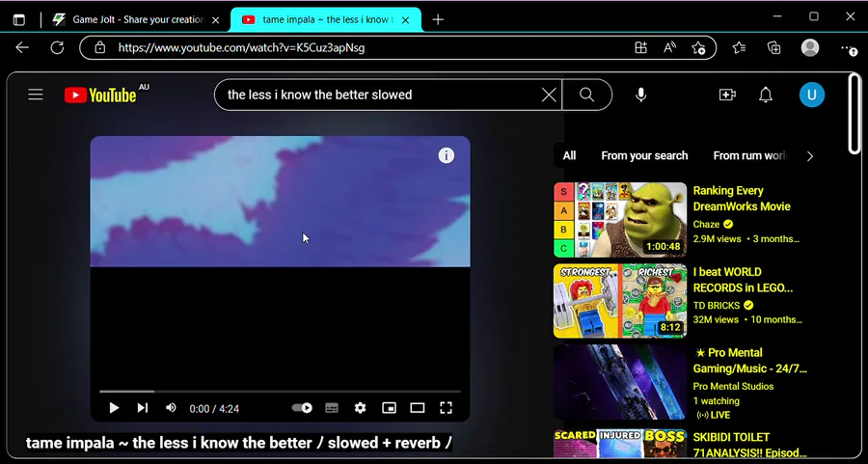868x464 pixels.
Task: Click the 32M views text
Action: [x=716, y=319]
